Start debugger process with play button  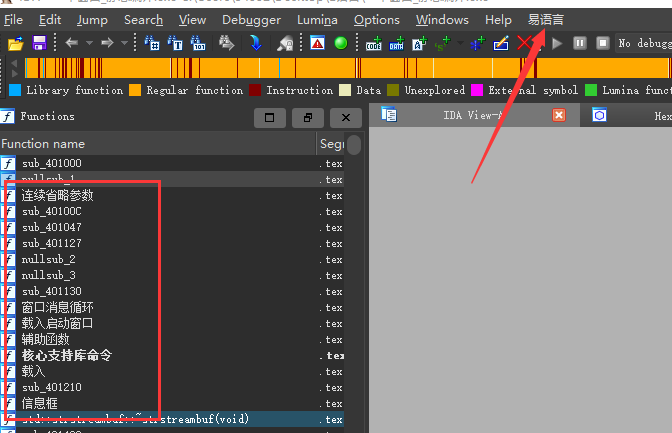[x=557, y=43]
